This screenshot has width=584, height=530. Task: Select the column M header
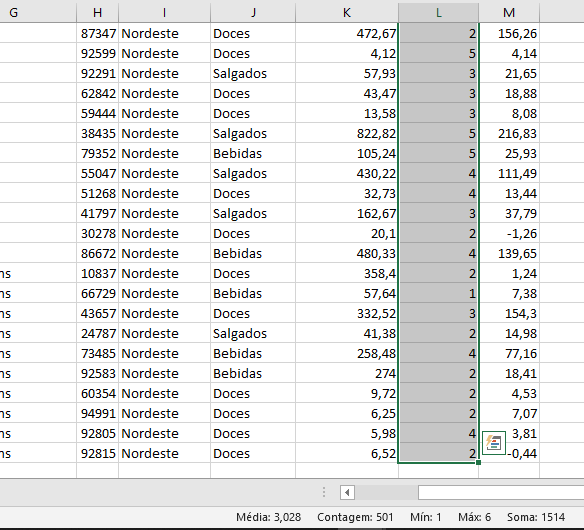509,13
